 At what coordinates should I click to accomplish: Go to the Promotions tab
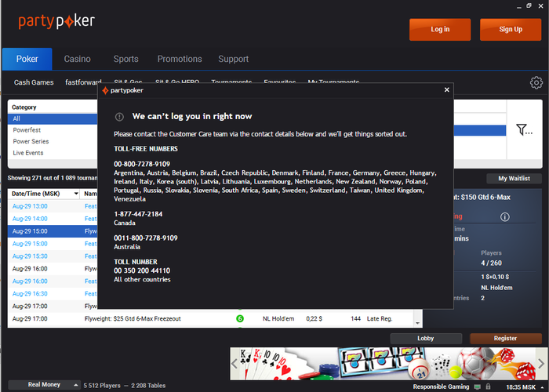(x=180, y=59)
